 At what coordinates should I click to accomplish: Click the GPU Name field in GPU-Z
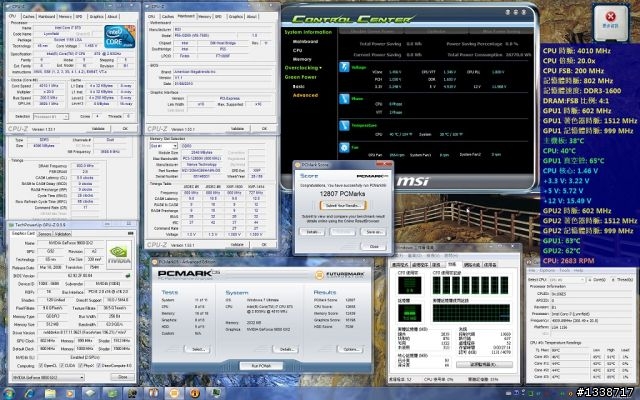click(71, 243)
